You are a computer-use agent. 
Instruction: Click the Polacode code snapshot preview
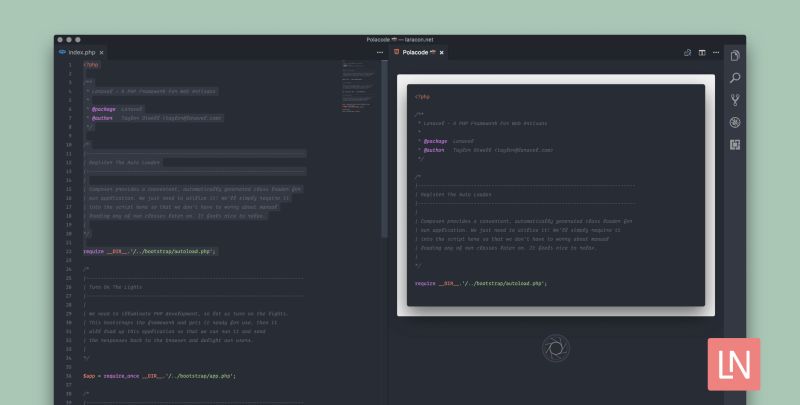point(556,195)
